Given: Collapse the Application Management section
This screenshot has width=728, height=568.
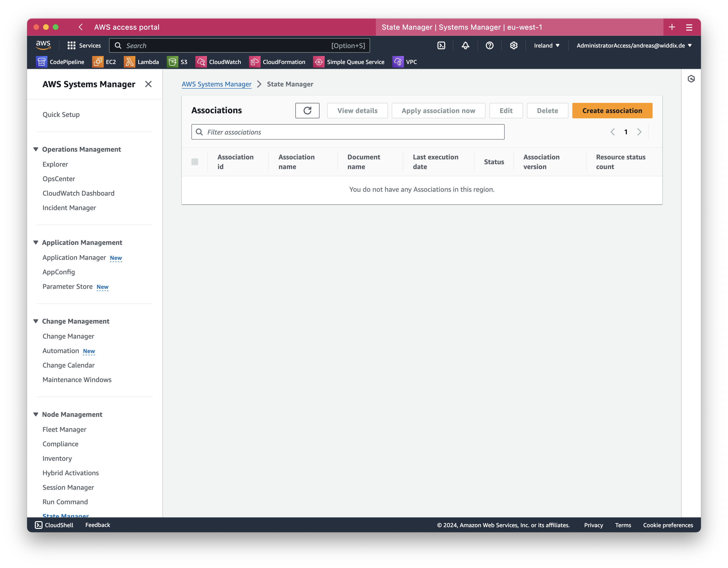Looking at the screenshot, I should 36,242.
